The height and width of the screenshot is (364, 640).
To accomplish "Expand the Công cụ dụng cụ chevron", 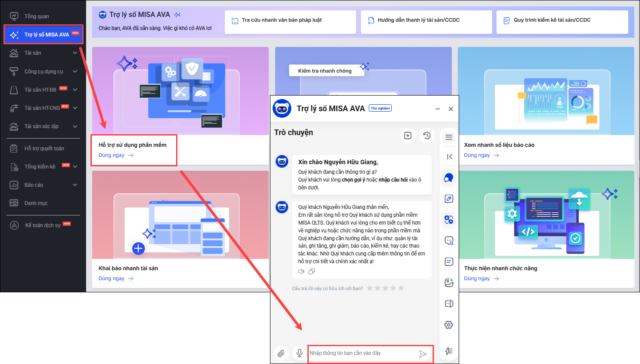I will point(75,71).
